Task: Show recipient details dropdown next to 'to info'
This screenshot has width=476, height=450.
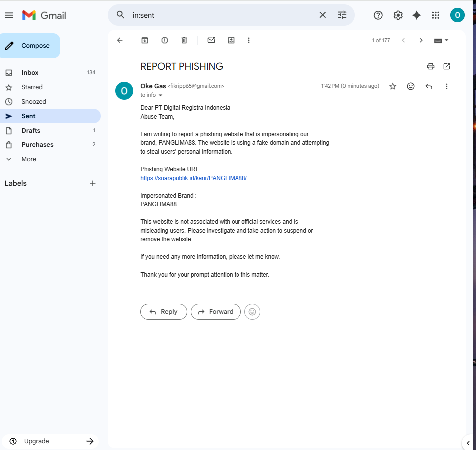Action: 160,95
